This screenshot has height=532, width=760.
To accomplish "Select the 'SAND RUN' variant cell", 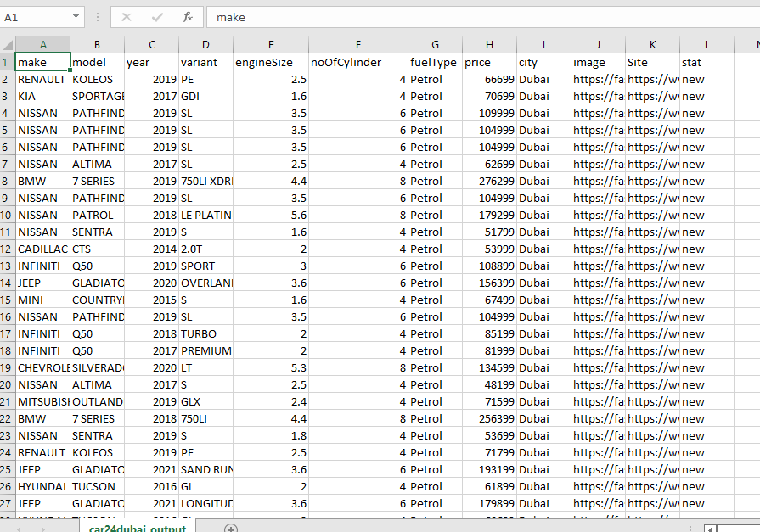I will (206, 469).
